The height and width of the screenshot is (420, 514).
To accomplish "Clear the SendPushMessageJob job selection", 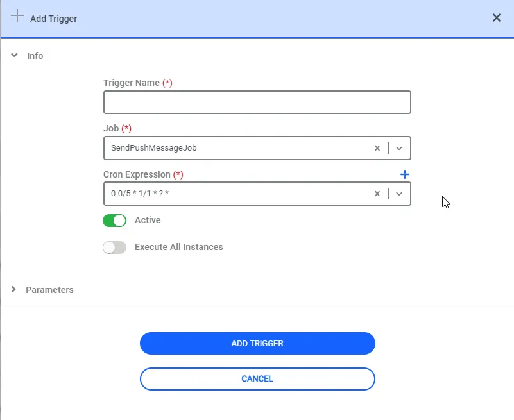I will pyautogui.click(x=377, y=148).
